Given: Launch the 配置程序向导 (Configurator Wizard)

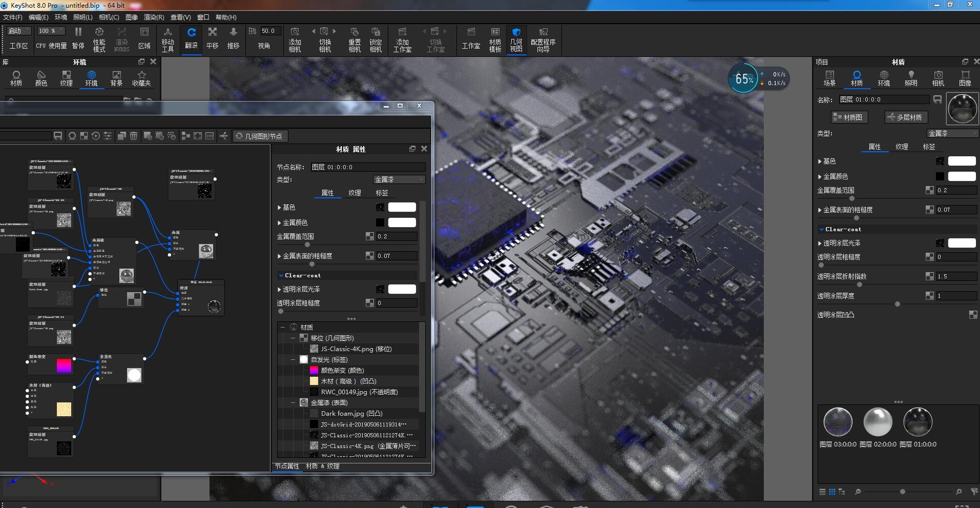Looking at the screenshot, I should 543,38.
